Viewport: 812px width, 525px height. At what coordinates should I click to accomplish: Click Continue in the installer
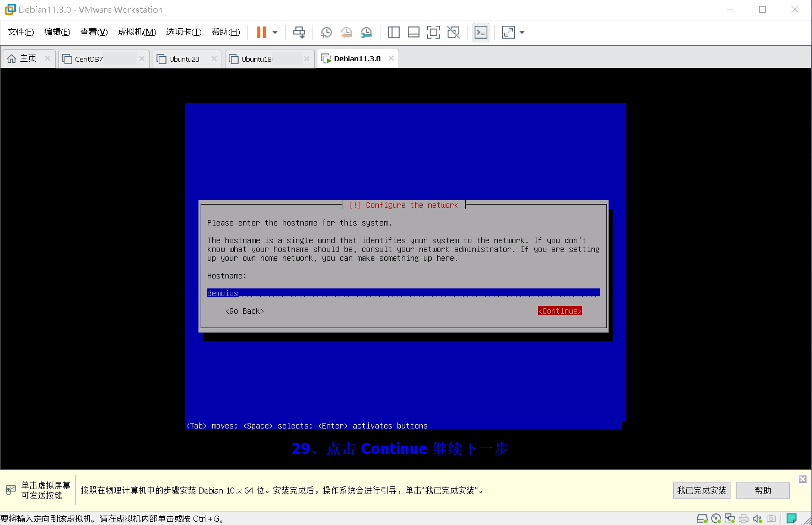pyautogui.click(x=560, y=311)
